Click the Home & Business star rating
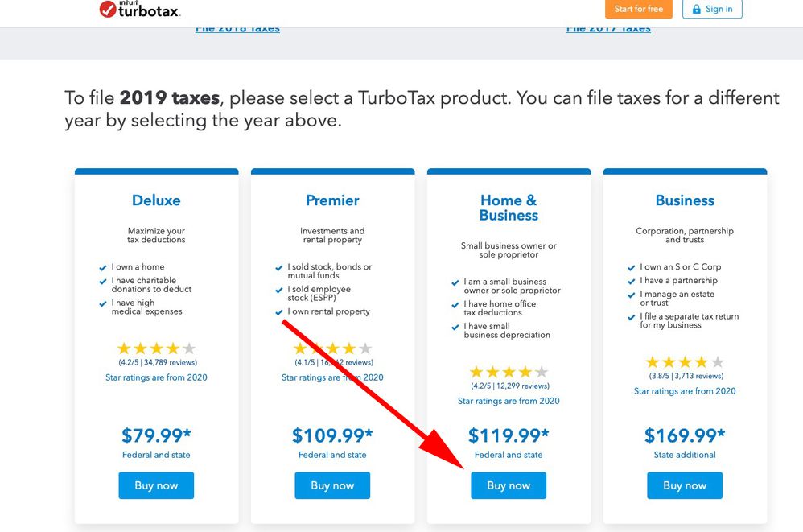Screen dimensions: 803x532 point(509,372)
